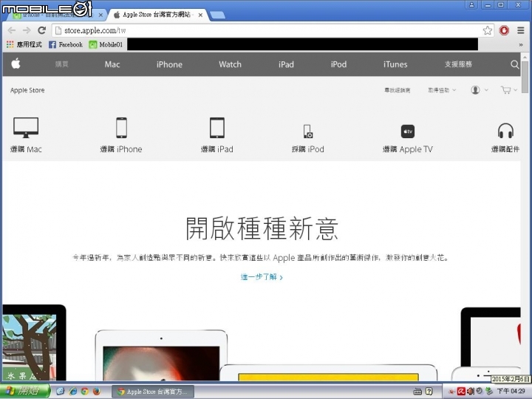This screenshot has height=399, width=532.
Task: Click the red antivirus tray icon
Action: (461, 391)
